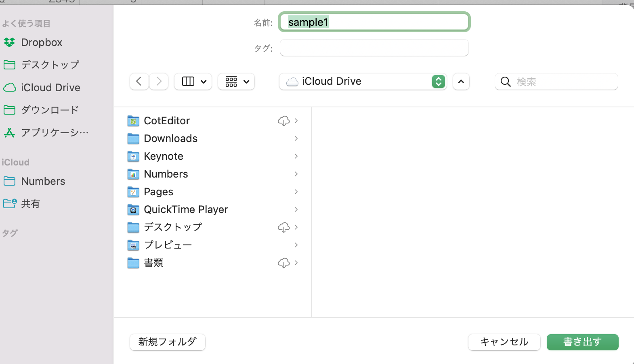The height and width of the screenshot is (364, 634).
Task: Open the iCloud Drive location popup
Action: (363, 82)
